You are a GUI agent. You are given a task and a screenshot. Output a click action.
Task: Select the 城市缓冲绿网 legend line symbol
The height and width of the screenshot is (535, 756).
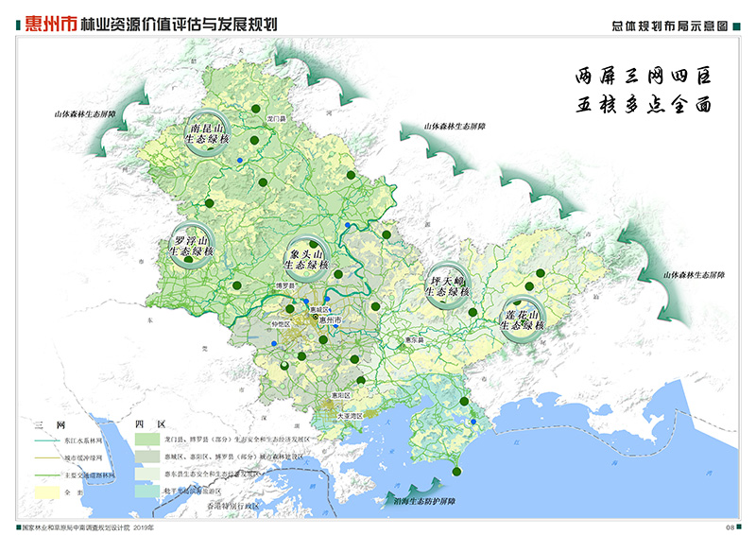(x=45, y=458)
